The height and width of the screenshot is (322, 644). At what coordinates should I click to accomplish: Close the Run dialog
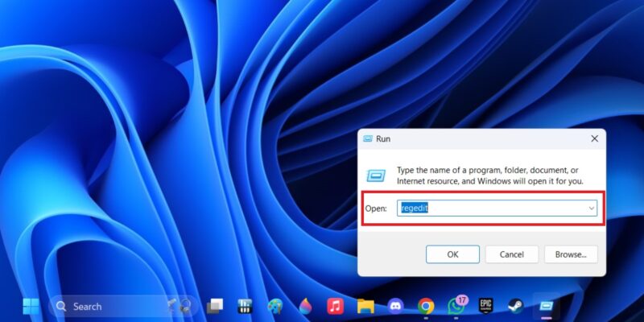click(594, 138)
